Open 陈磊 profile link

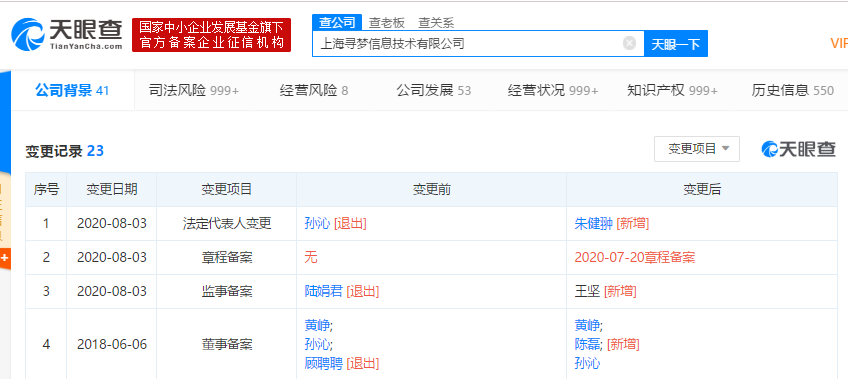587,344
